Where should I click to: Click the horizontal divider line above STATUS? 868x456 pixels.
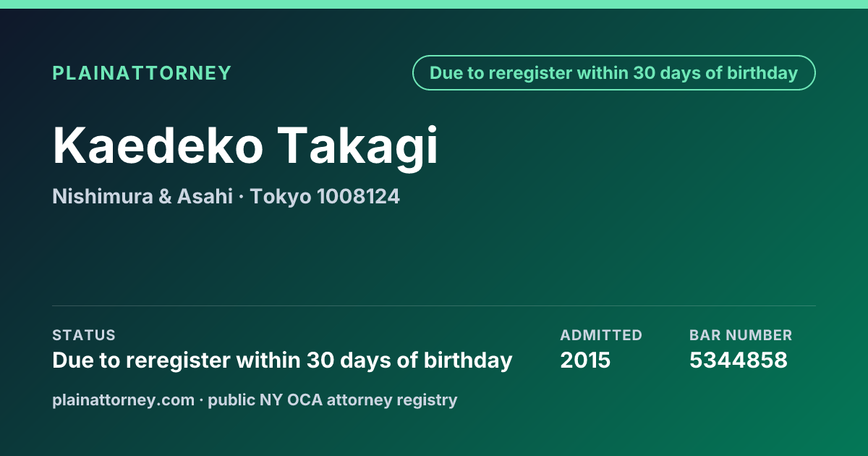tap(434, 305)
